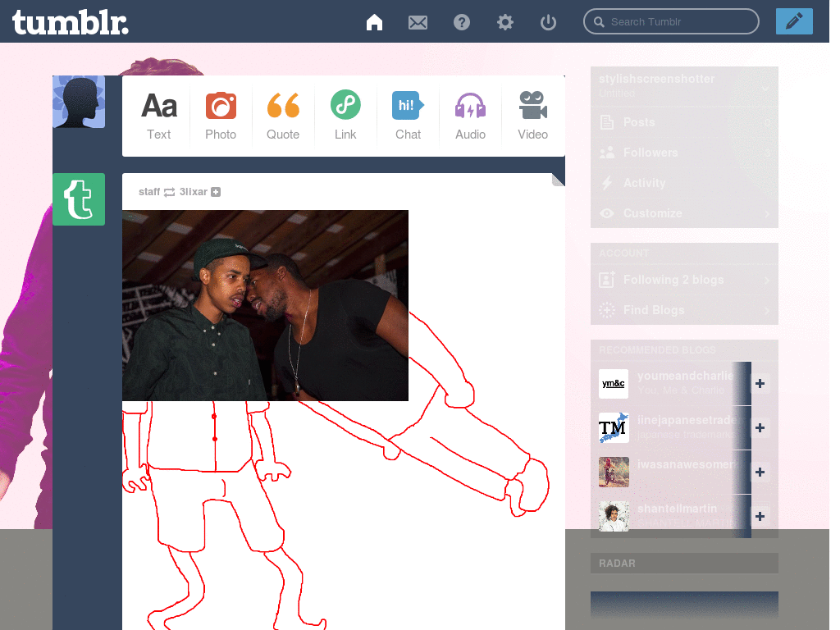The width and height of the screenshot is (840, 630).
Task: Expand the stylishscreenshotter blog dropdown
Action: click(x=766, y=89)
